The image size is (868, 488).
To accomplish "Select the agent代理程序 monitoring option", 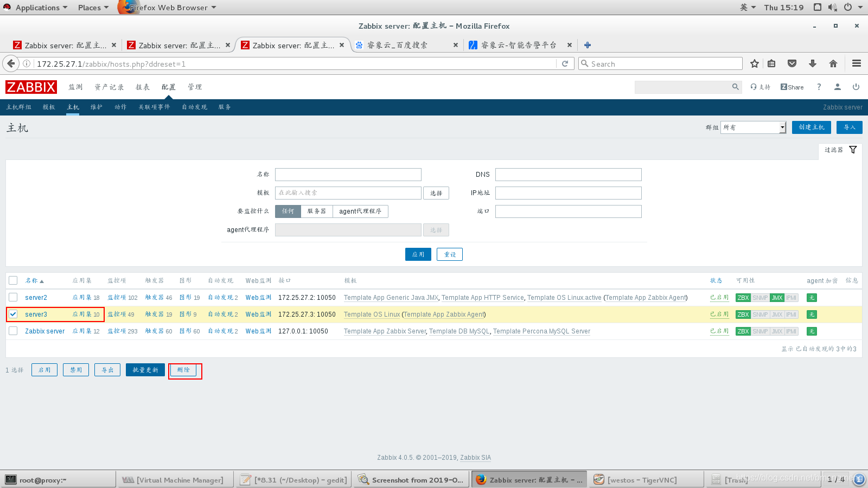I will (x=360, y=211).
